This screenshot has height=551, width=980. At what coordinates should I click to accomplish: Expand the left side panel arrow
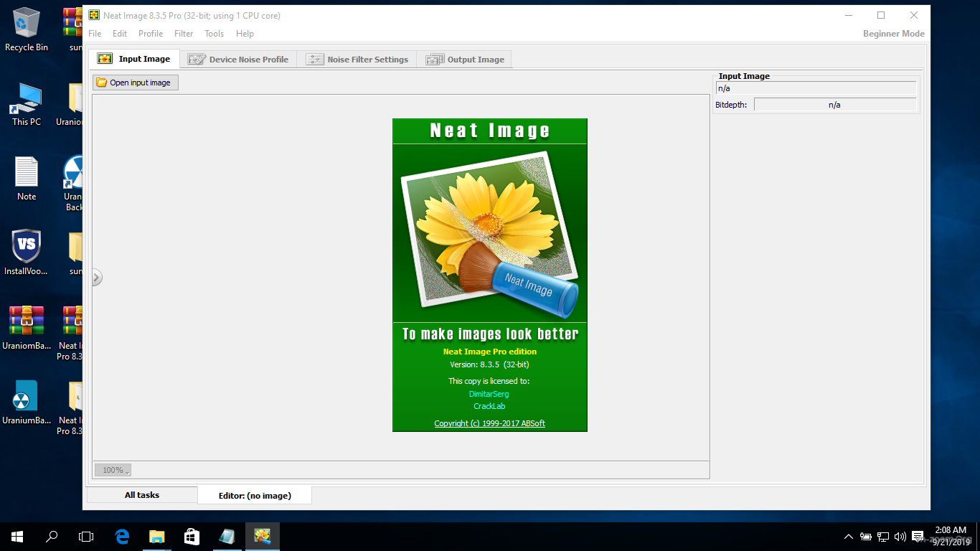[97, 277]
